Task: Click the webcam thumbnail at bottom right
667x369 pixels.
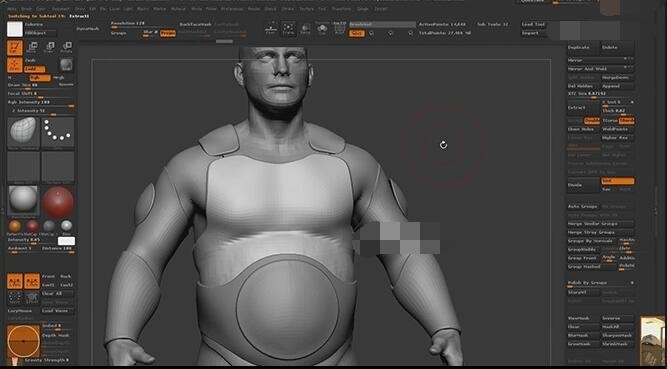Action: [x=653, y=340]
